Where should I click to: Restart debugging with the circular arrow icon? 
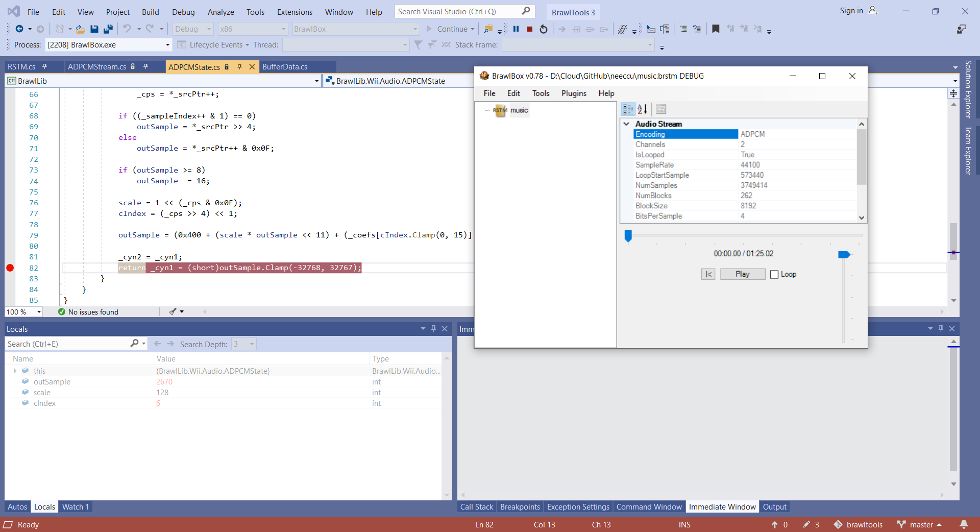(x=544, y=29)
